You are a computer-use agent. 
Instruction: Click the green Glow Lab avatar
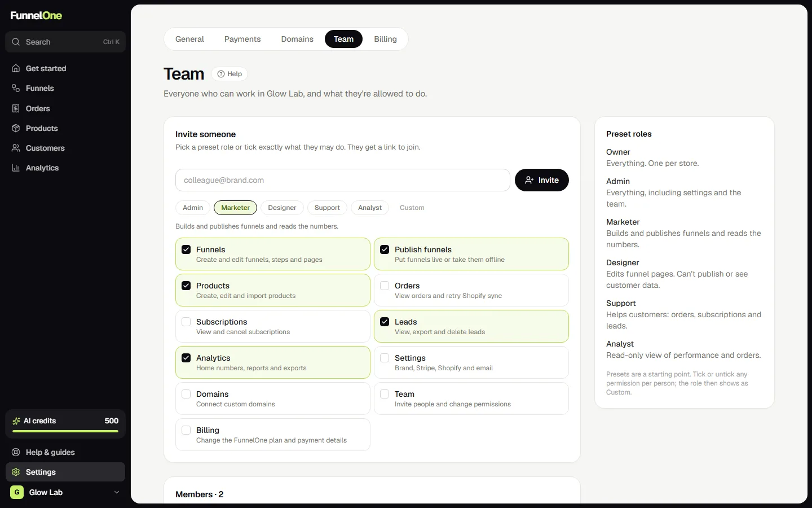pyautogui.click(x=17, y=492)
